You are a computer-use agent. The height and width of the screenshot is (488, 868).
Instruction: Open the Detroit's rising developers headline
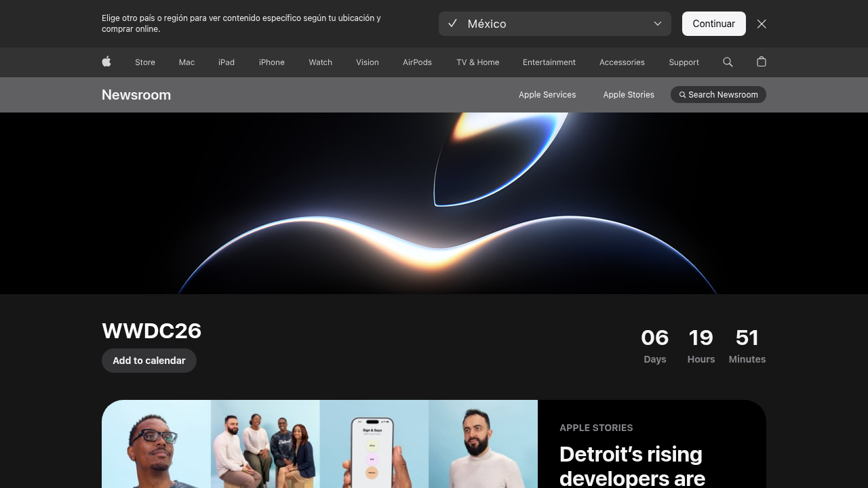632,466
